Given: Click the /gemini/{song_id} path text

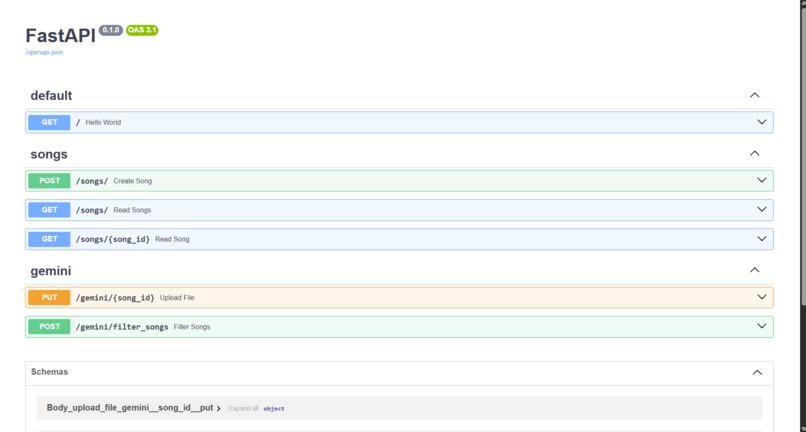Looking at the screenshot, I should tap(115, 298).
